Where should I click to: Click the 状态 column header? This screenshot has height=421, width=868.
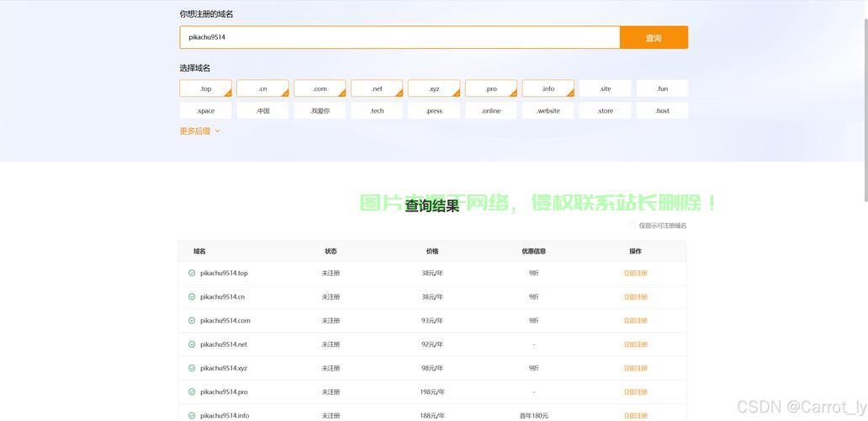[331, 251]
